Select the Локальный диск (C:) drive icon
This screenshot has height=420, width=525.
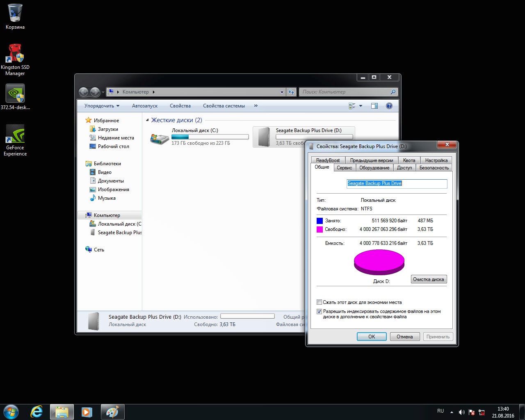159,138
